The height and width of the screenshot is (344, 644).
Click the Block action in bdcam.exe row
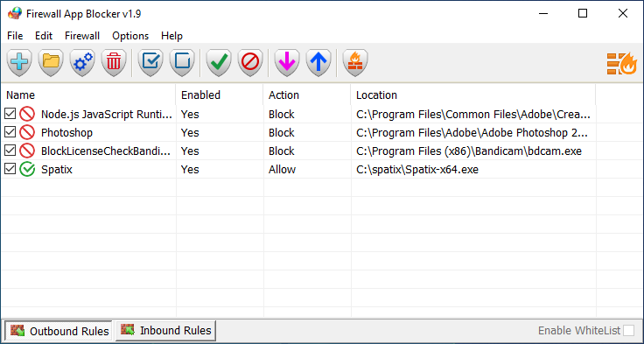tap(282, 151)
